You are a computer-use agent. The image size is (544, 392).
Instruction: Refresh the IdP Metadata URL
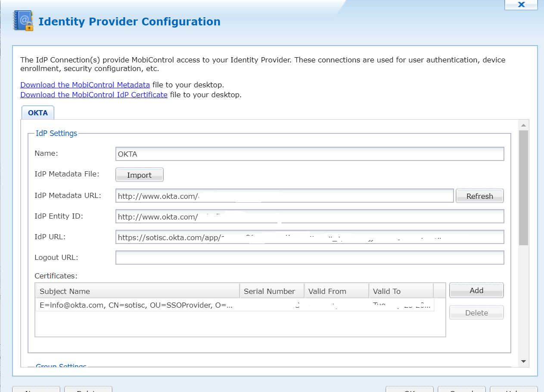pos(479,196)
